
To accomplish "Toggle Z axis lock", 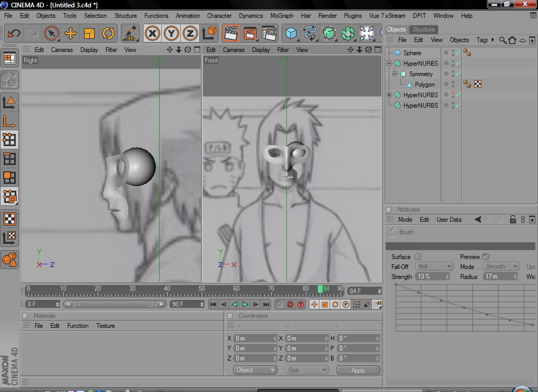I will pyautogui.click(x=190, y=33).
